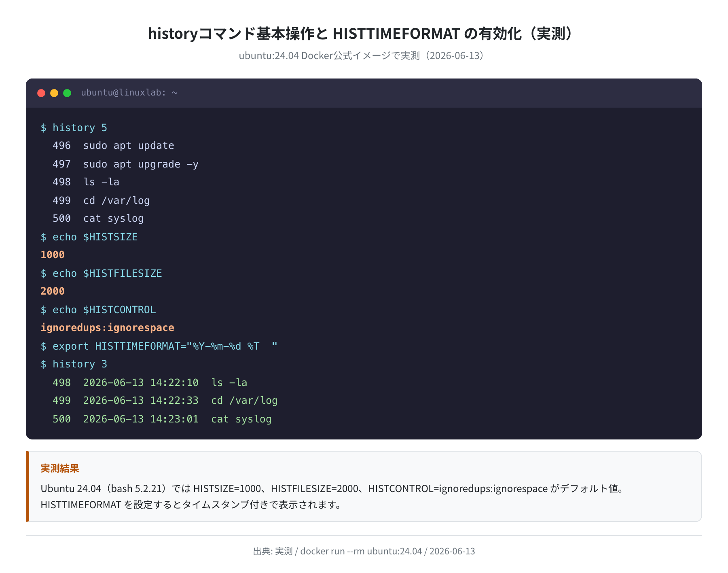
Task: Select line '496 sudo apt update'
Action: click(113, 146)
